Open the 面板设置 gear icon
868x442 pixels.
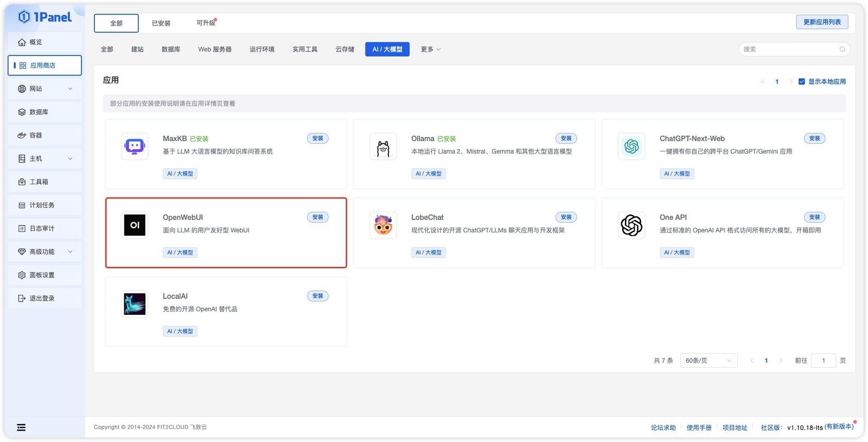(x=22, y=275)
